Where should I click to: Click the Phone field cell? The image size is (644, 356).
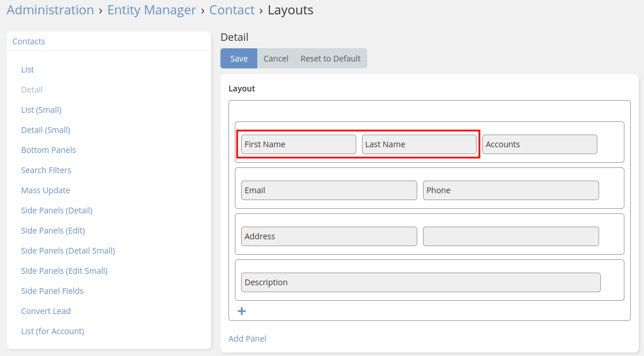tap(510, 190)
